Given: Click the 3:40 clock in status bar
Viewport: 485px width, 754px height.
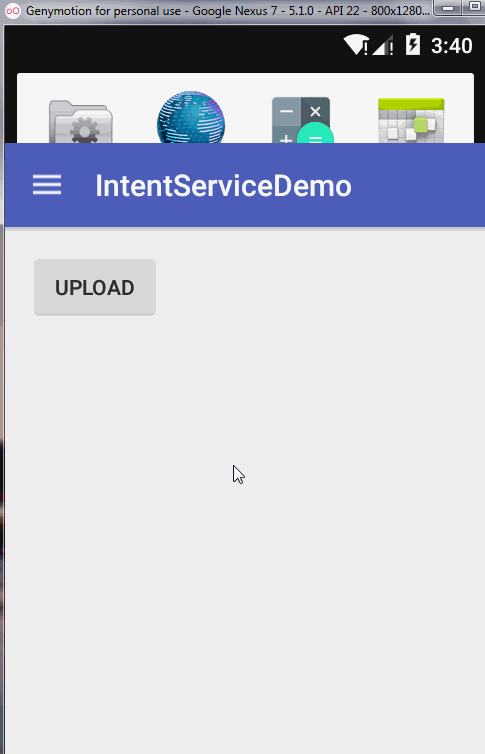Looking at the screenshot, I should [x=451, y=46].
